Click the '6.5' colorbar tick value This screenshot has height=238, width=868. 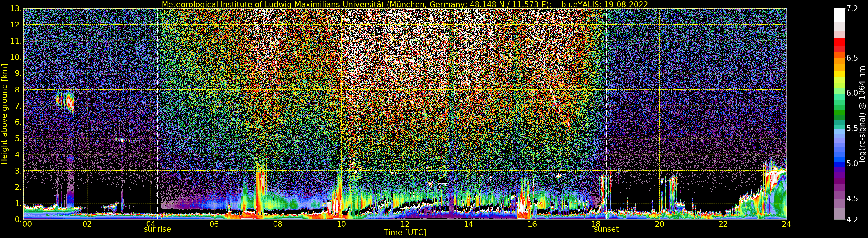point(852,58)
